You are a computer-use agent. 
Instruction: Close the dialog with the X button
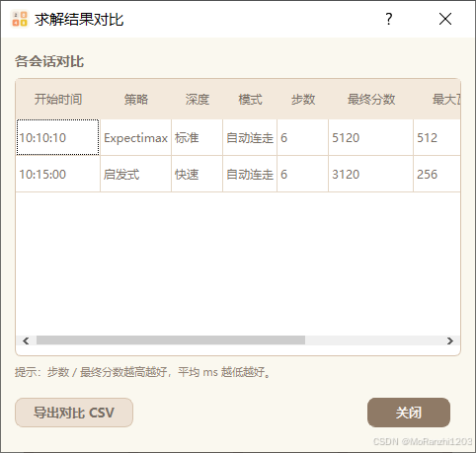point(445,19)
